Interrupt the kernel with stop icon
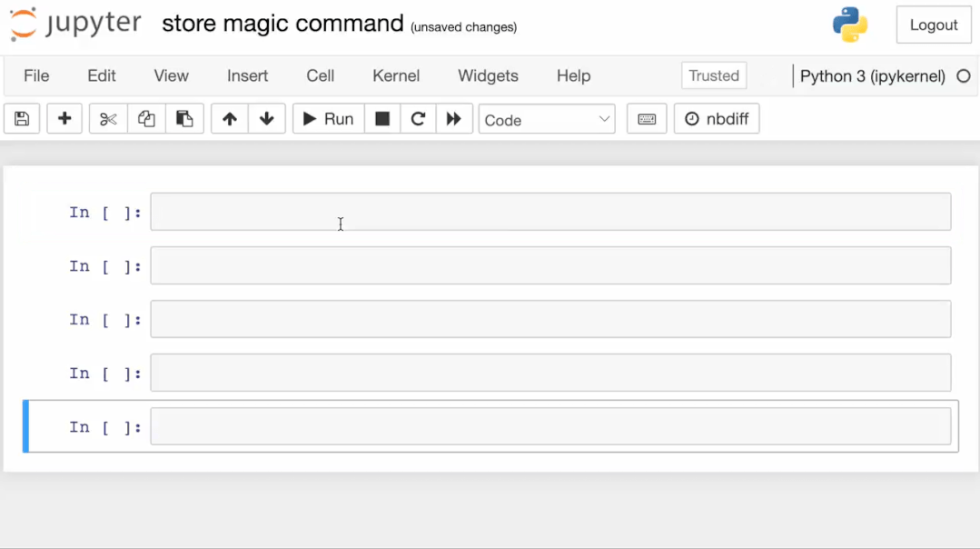 382,119
